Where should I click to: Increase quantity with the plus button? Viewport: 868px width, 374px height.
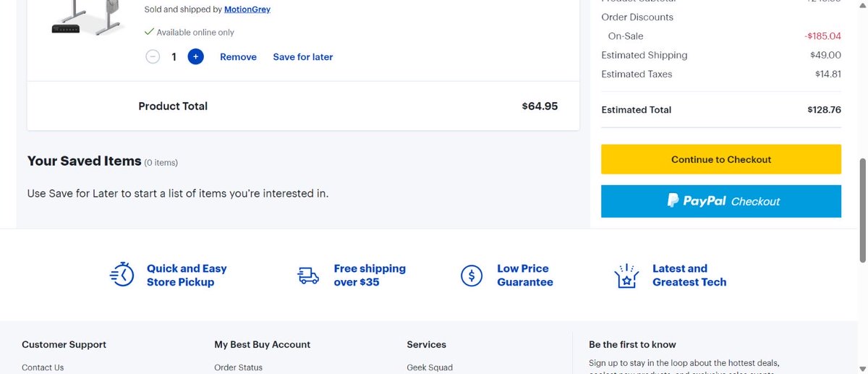tap(195, 56)
